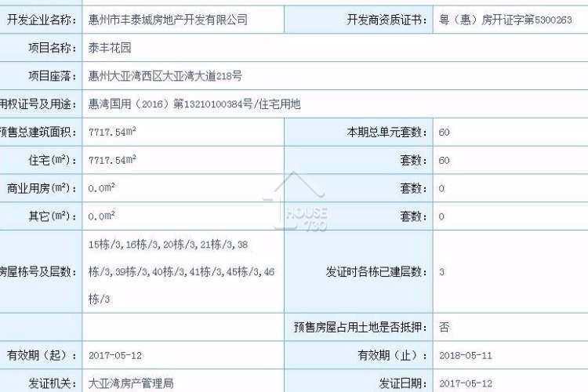Click the 发证日期 label
The height and width of the screenshot is (392, 588).
pyautogui.click(x=403, y=383)
